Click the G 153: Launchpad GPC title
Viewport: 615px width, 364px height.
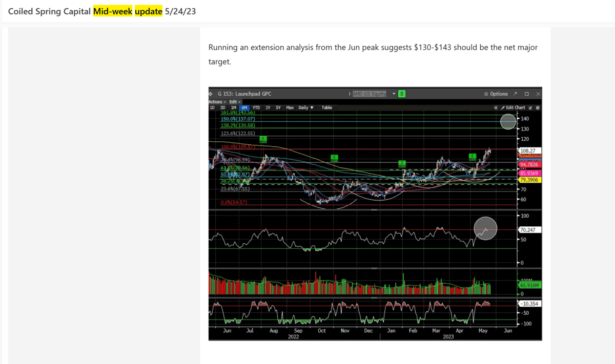click(244, 94)
